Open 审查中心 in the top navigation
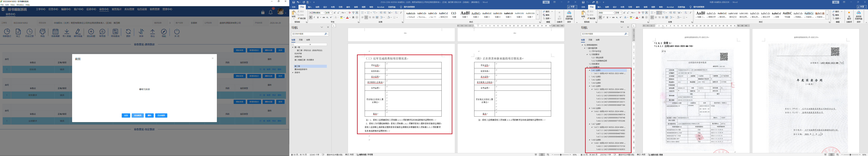Image resolution: width=868 pixels, height=156 pixels. click(x=104, y=9)
